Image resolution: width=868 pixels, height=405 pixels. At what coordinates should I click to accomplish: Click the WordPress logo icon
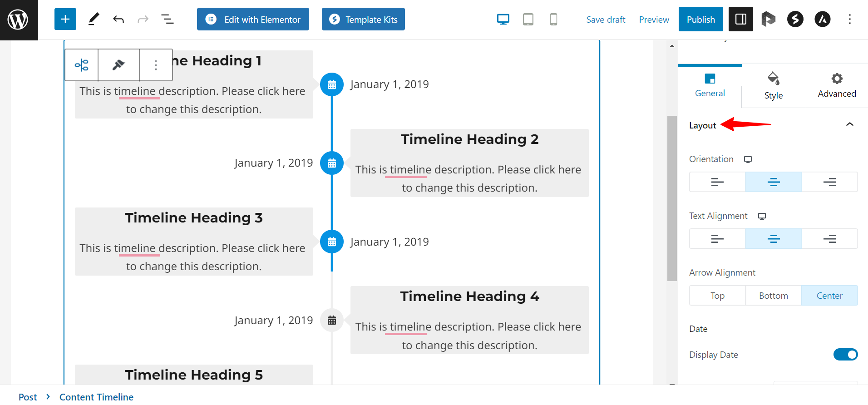[18, 20]
